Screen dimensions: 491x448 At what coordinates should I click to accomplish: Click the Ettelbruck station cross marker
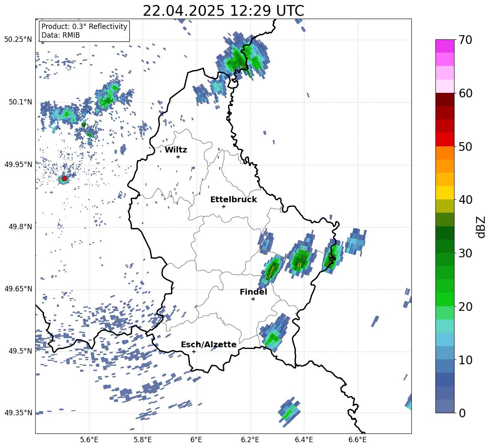pyautogui.click(x=224, y=206)
